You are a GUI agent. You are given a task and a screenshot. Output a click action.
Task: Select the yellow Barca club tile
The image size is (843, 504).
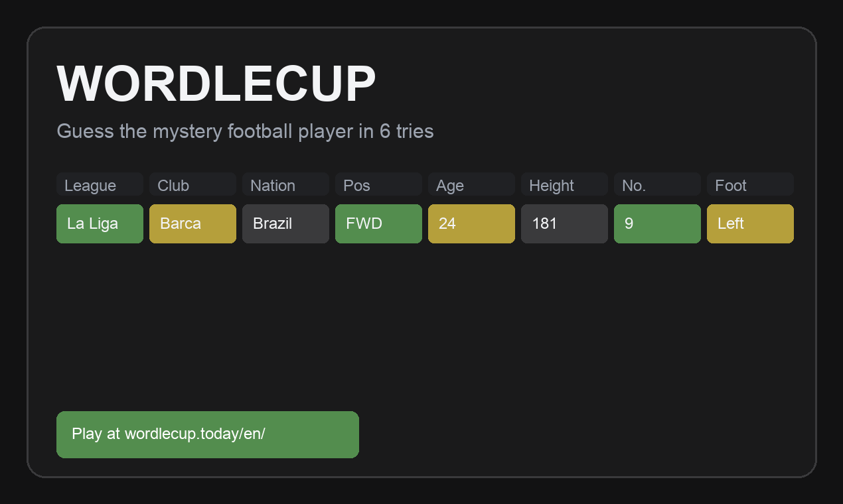point(192,223)
